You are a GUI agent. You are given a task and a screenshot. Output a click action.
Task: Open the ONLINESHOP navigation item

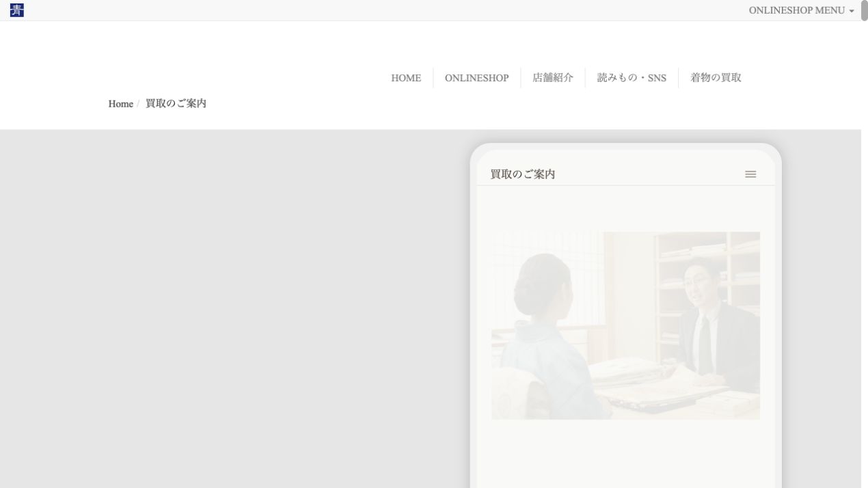pyautogui.click(x=476, y=78)
